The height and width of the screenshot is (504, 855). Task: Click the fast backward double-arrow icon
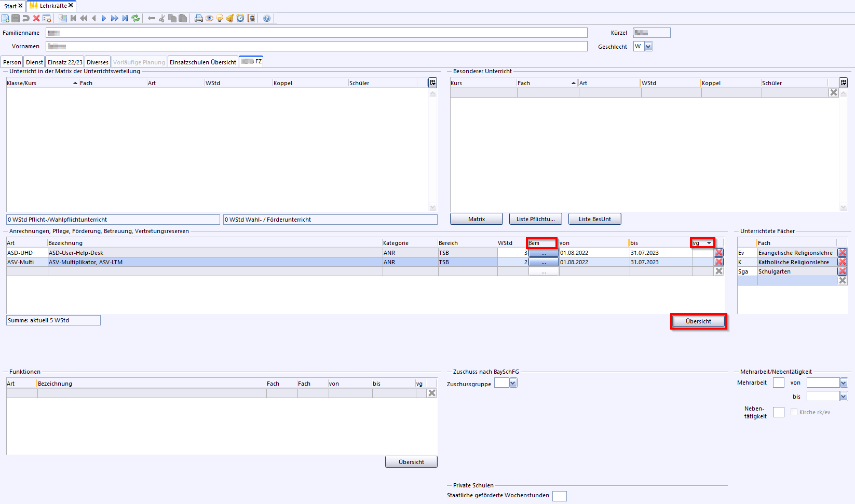84,18
